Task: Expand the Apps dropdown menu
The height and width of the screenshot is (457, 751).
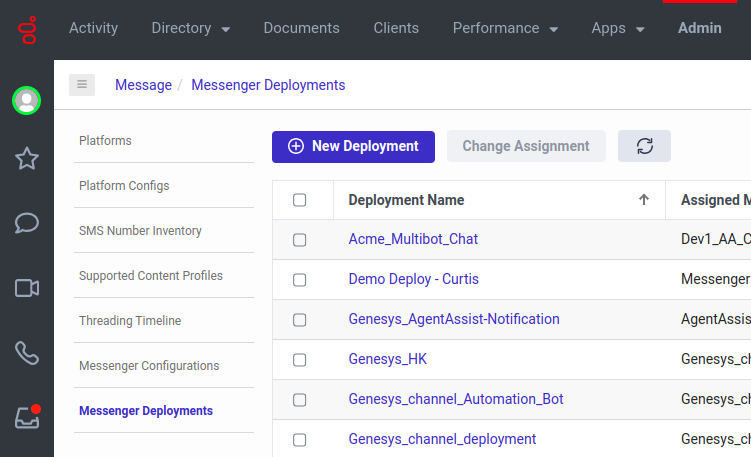Action: 617,28
